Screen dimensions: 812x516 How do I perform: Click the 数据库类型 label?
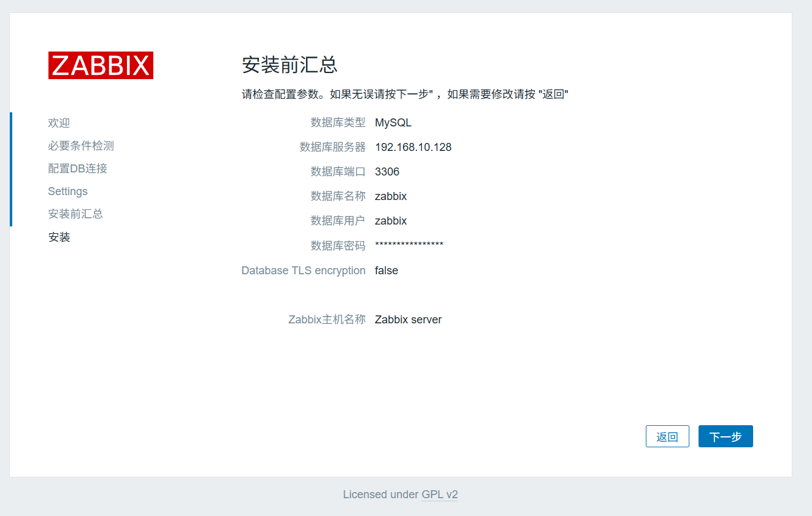pyautogui.click(x=338, y=123)
